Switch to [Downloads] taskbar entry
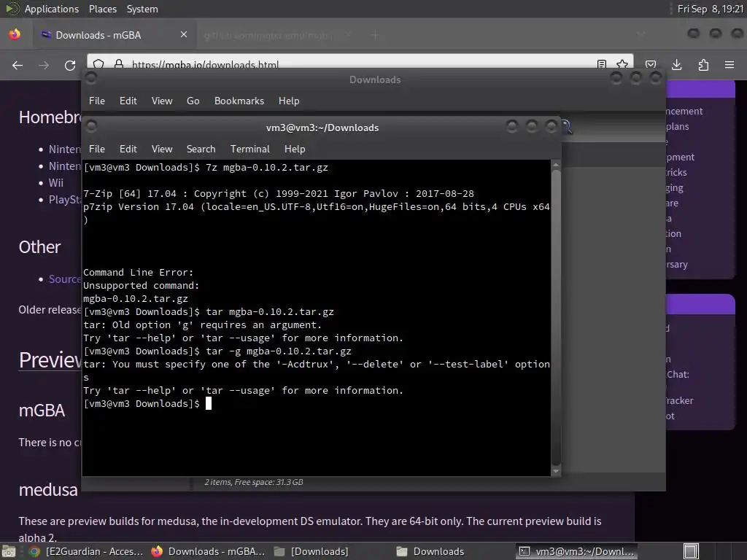The width and height of the screenshot is (747, 560). (311, 551)
